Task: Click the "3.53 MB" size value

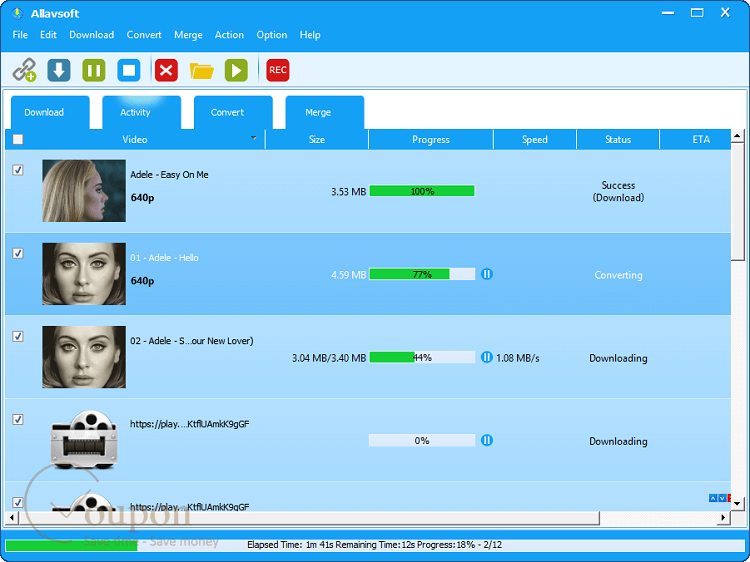Action: [x=349, y=192]
